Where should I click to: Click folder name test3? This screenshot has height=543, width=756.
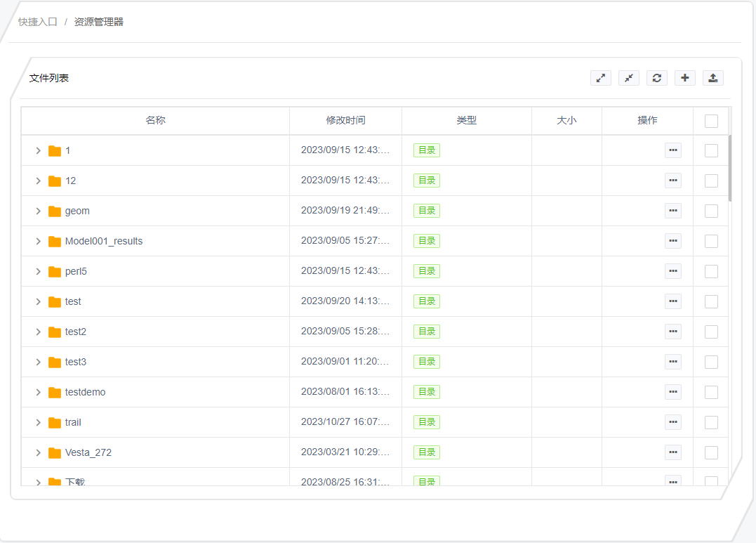click(76, 362)
